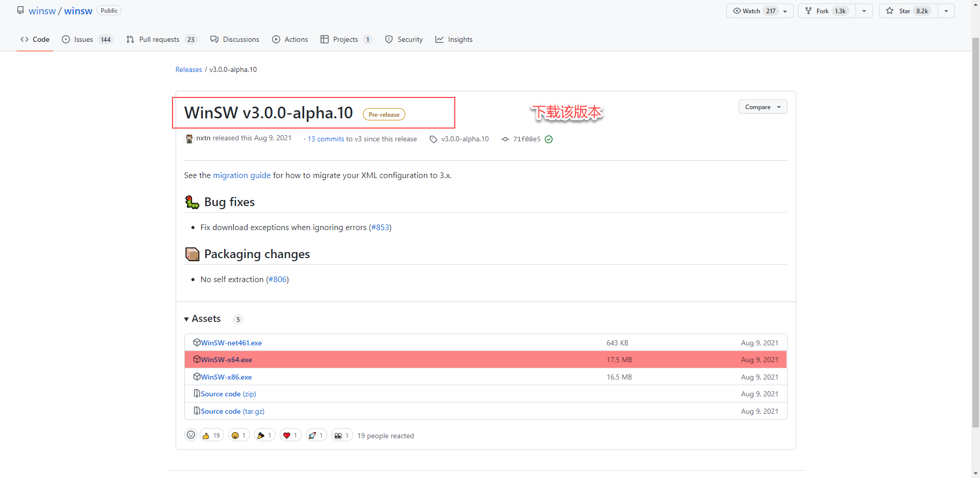
Task: Click the file icon for Source code (tar.gz)
Action: click(197, 411)
